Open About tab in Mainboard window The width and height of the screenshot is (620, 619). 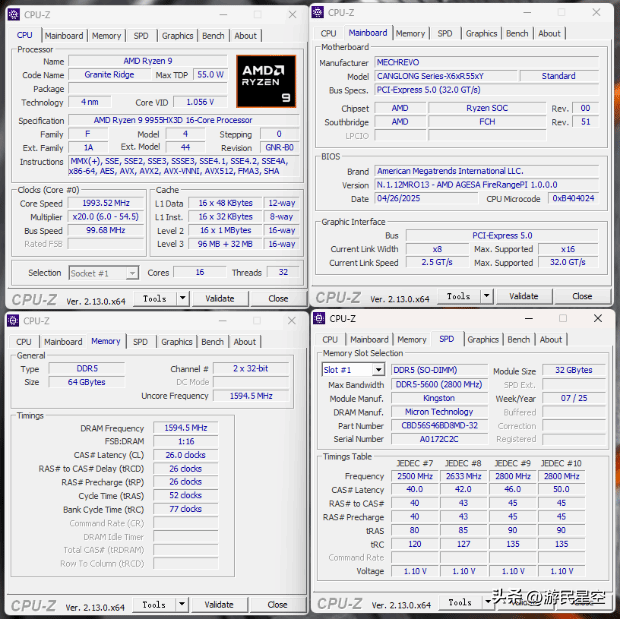point(549,34)
